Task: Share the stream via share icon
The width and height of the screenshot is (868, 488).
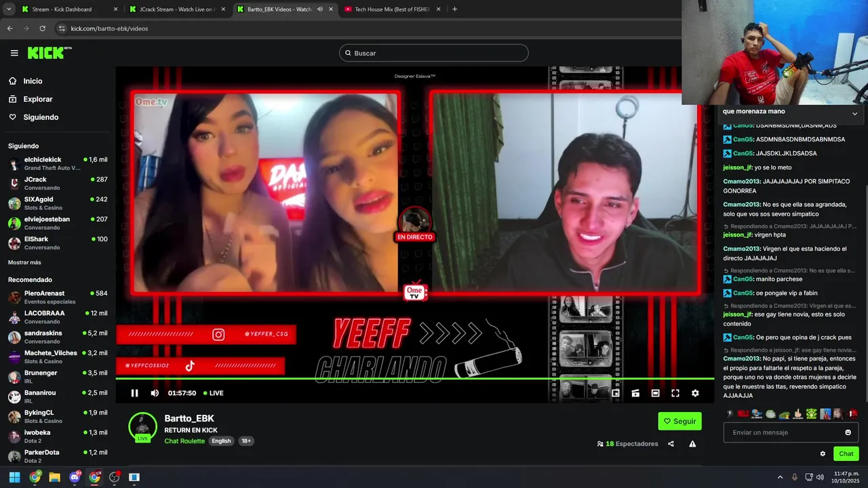Action: 671,444
